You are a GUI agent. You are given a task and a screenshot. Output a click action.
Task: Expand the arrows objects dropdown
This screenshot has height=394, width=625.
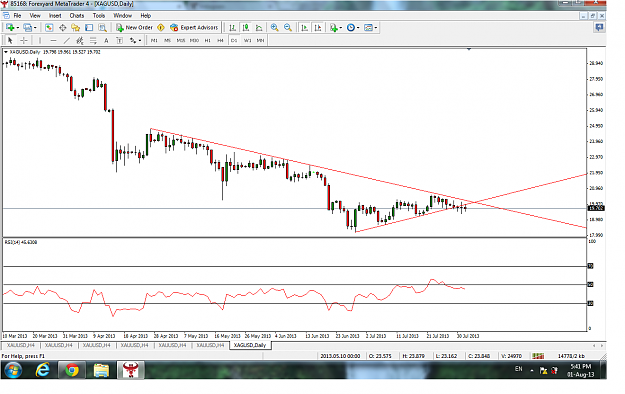[140, 40]
